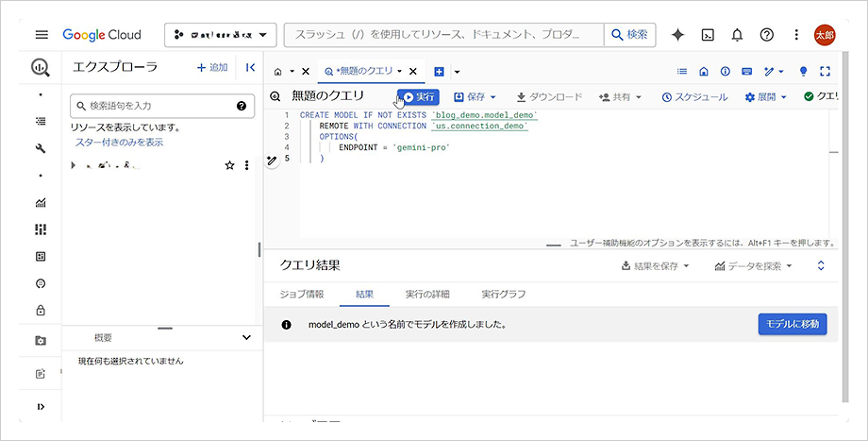Switch to 実行の詳細 tab

[427, 295]
